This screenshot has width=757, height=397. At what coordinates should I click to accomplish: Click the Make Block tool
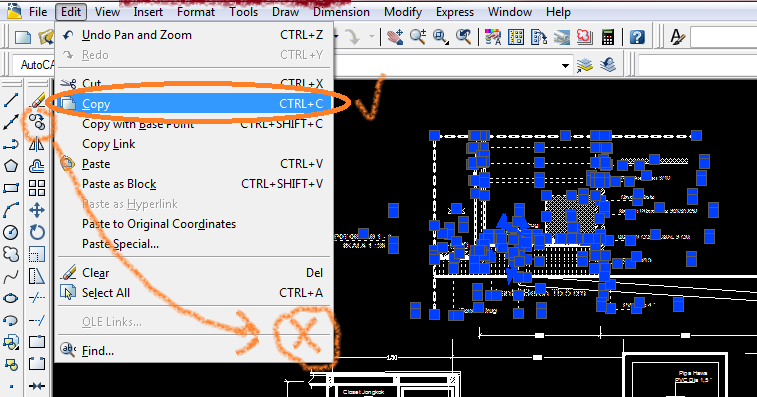pos(11,364)
